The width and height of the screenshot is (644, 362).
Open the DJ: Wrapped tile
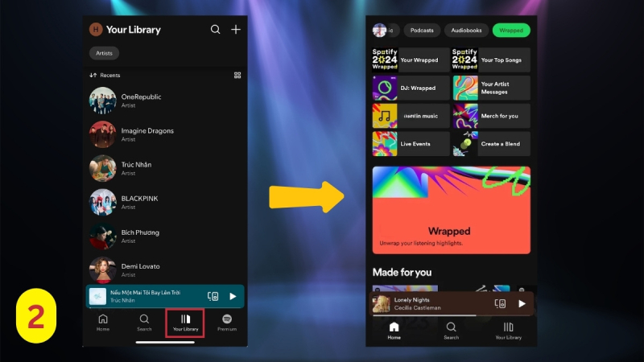(x=411, y=88)
